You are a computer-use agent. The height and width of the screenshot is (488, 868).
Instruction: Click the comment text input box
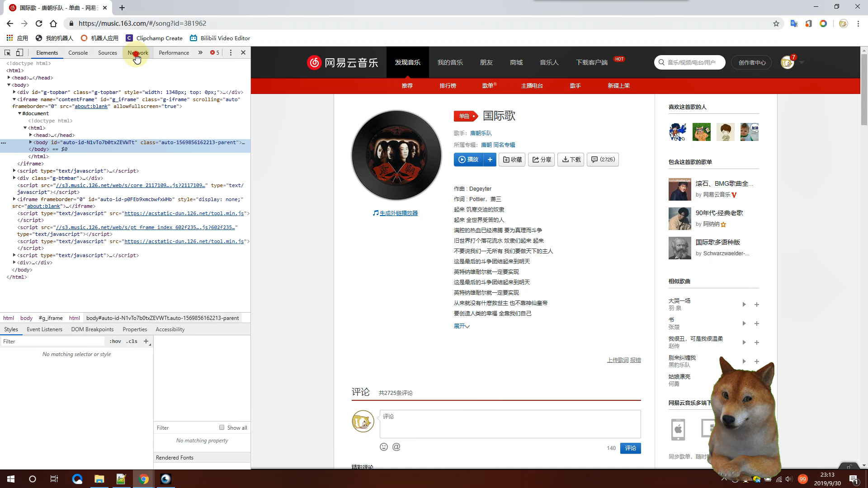tap(510, 424)
